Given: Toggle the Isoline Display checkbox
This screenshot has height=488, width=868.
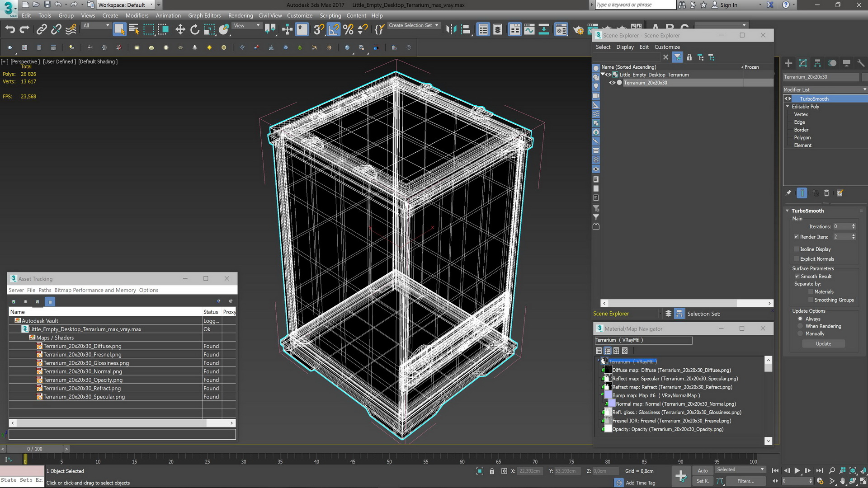Looking at the screenshot, I should tap(797, 249).
